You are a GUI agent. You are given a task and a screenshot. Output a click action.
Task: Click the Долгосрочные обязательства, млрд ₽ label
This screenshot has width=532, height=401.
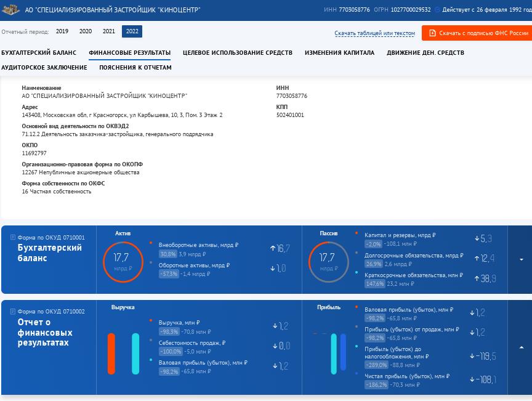(414, 256)
